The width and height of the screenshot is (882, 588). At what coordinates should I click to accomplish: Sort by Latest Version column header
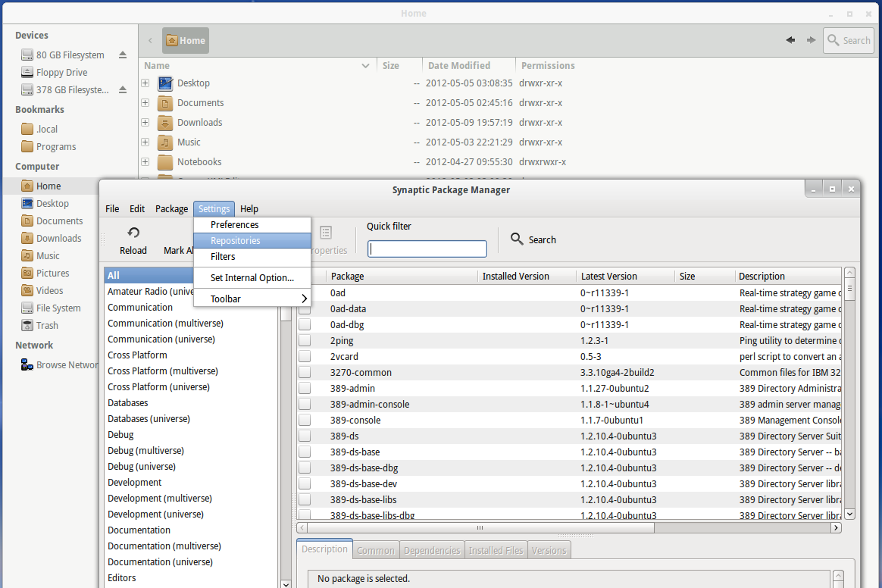pos(625,277)
